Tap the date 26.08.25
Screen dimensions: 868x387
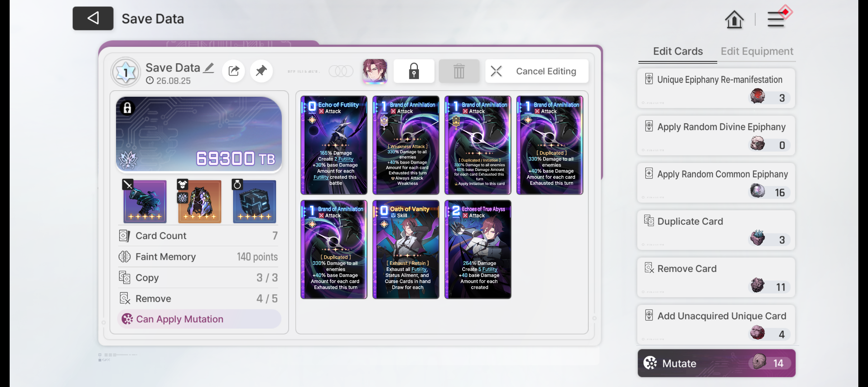(x=173, y=81)
